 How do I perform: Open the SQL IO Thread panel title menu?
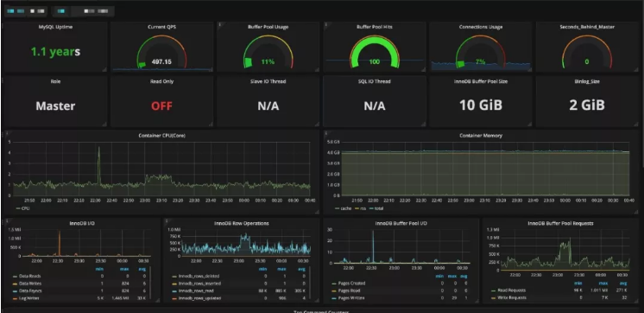coord(374,81)
